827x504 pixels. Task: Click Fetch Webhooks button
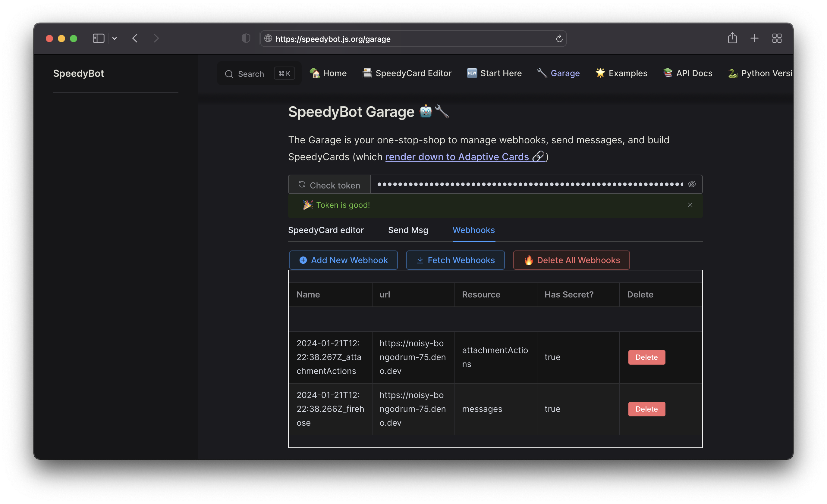(x=455, y=260)
